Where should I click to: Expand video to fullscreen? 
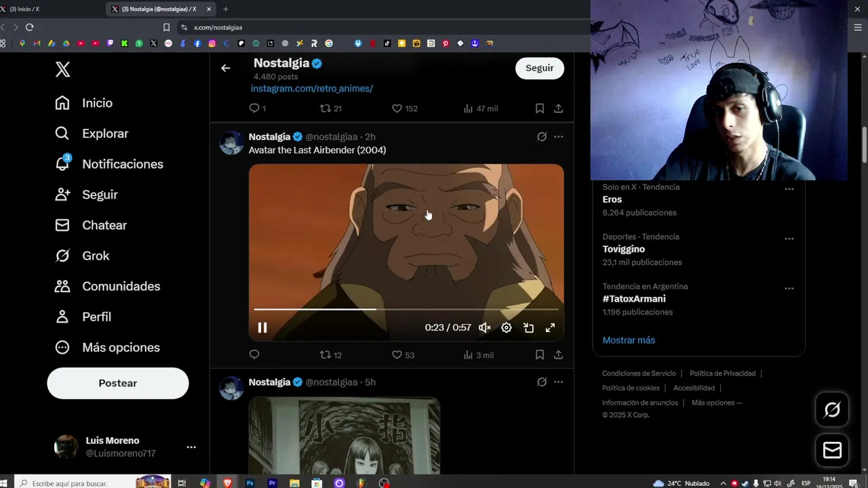[550, 327]
